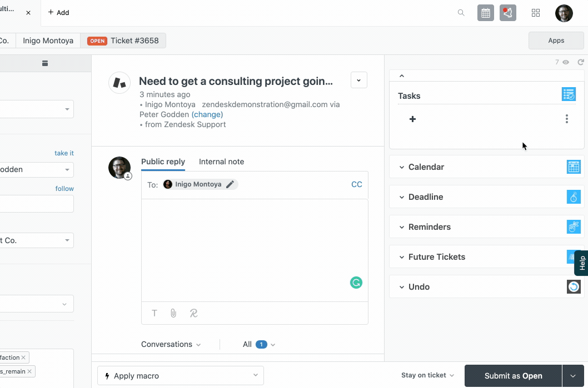Open the Stay on ticket dropdown
Image resolution: width=588 pixels, height=388 pixels.
(x=427, y=375)
